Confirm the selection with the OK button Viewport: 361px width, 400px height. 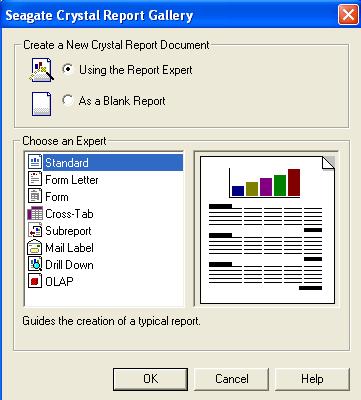tap(150, 379)
